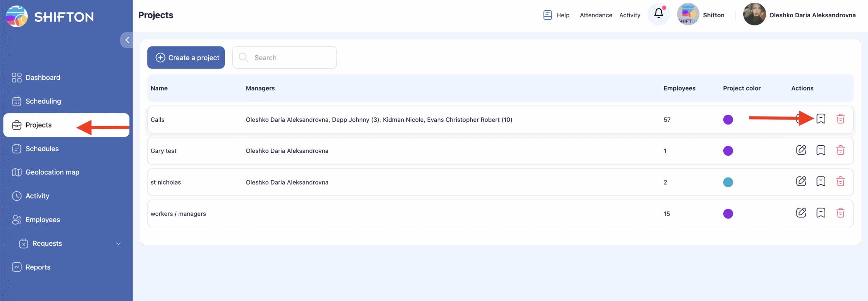Click the Shifton logo in sidebar

click(50, 16)
